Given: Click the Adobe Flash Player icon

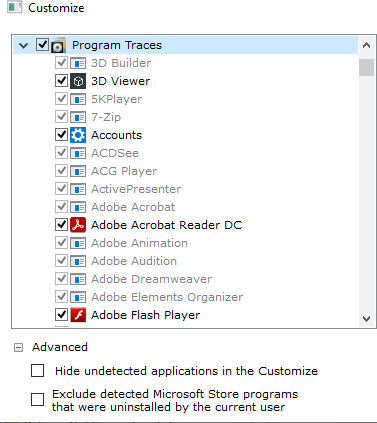Looking at the screenshot, I should coord(78,315).
